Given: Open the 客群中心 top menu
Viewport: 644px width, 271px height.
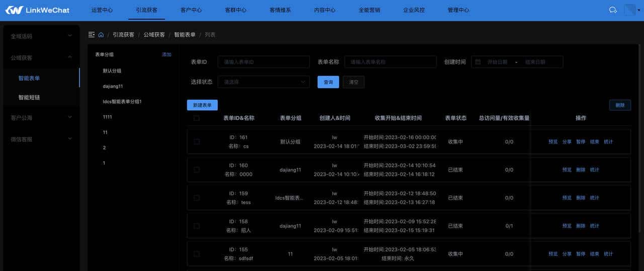Looking at the screenshot, I should click(235, 10).
